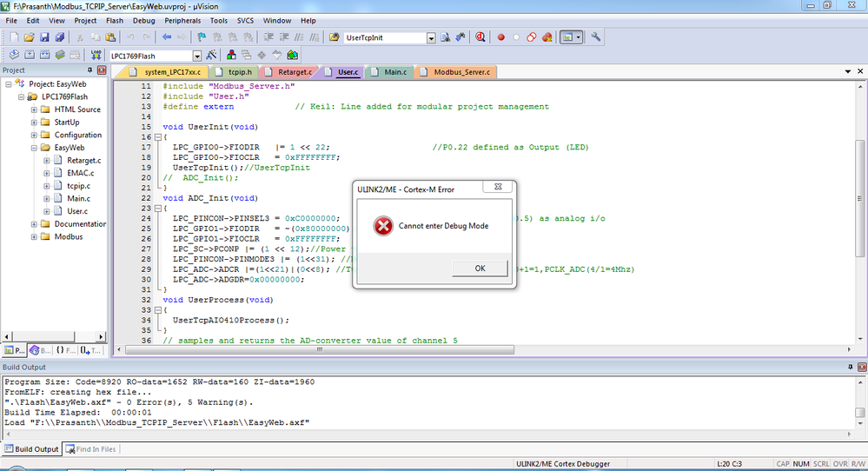Screen dimensions: 868x471
Task: Select the Build Output bottom tab
Action: pyautogui.click(x=31, y=449)
